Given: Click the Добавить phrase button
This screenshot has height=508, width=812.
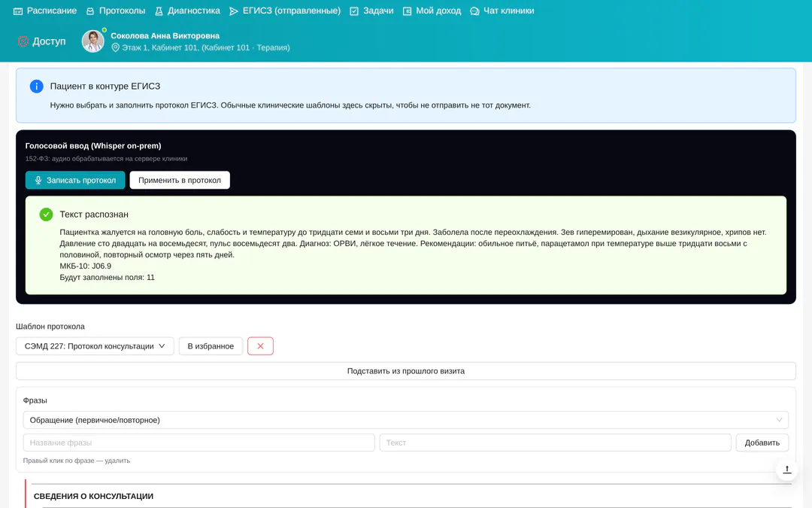Looking at the screenshot, I should pyautogui.click(x=762, y=443).
